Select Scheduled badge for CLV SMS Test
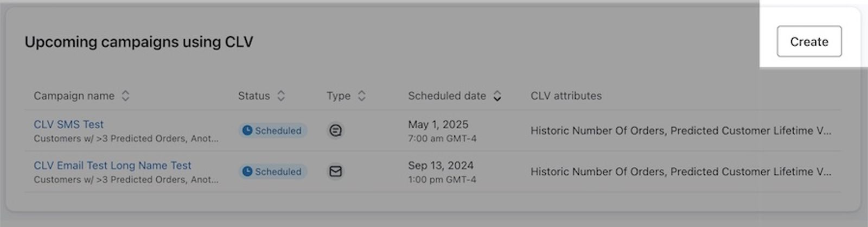868x227 pixels. [x=273, y=130]
